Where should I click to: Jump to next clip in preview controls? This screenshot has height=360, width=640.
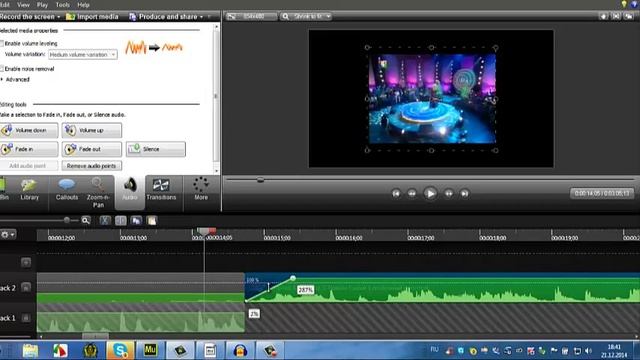point(464,193)
